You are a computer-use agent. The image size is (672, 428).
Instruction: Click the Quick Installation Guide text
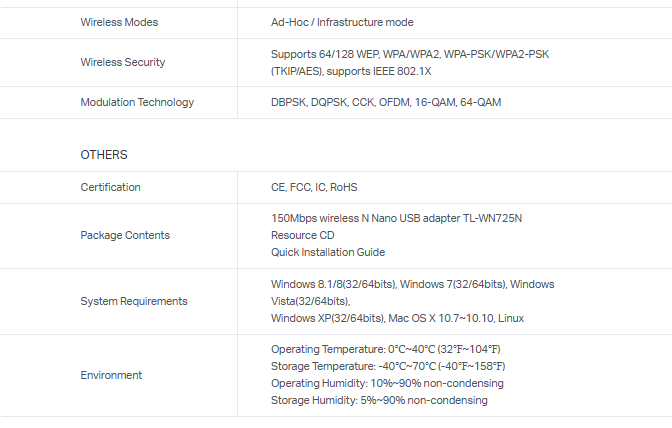[x=328, y=252]
